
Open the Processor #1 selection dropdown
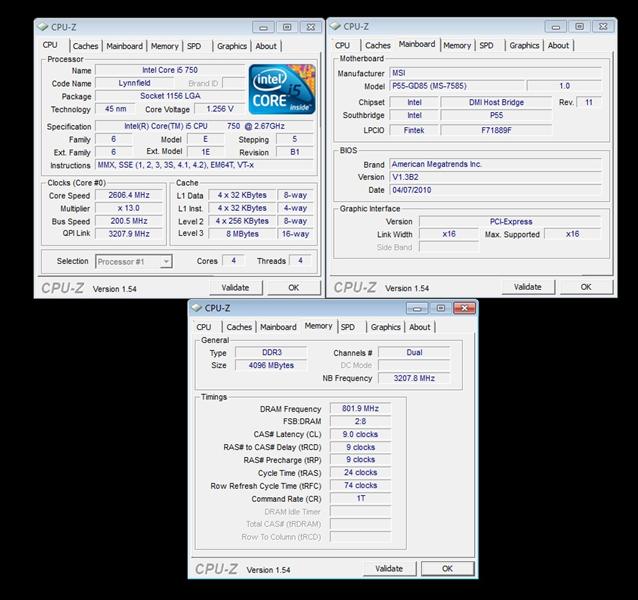pyautogui.click(x=134, y=261)
